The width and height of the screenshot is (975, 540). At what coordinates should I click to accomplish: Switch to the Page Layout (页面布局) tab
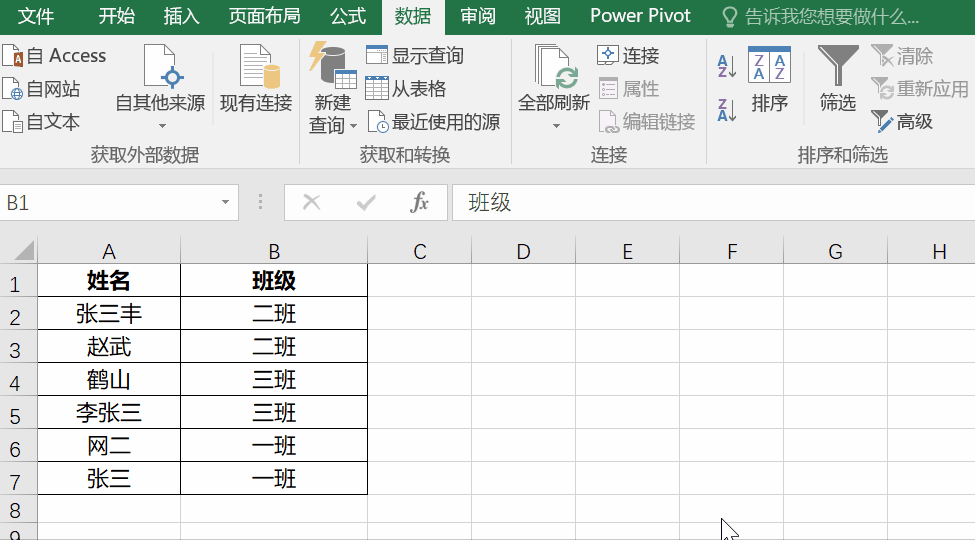264,16
